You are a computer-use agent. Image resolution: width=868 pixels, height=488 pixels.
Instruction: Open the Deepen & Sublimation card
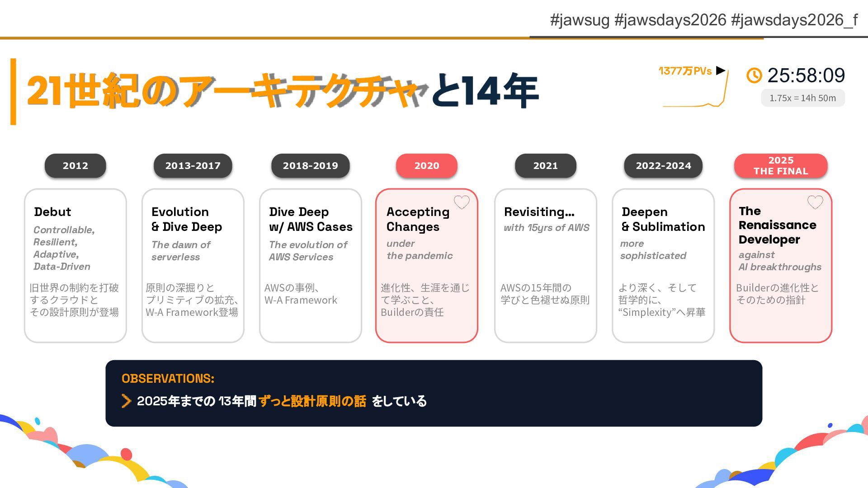click(x=663, y=266)
